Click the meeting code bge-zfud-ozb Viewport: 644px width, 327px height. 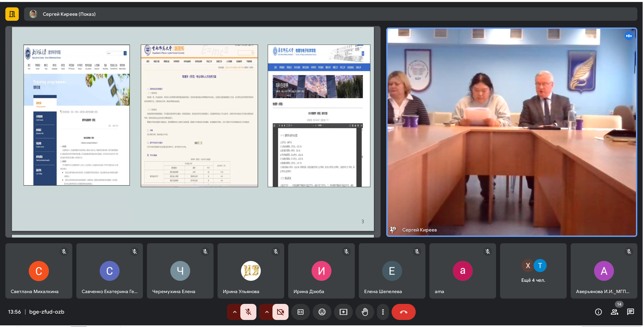click(47, 312)
